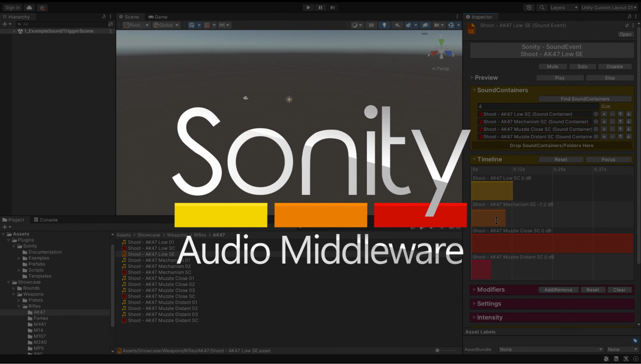This screenshot has width=641, height=364.
Task: Expand the Modifiers section
Action: [491, 290]
